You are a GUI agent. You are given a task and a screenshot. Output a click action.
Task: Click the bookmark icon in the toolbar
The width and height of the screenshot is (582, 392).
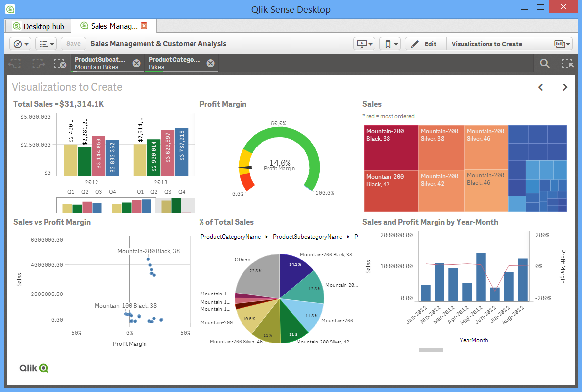pos(387,44)
